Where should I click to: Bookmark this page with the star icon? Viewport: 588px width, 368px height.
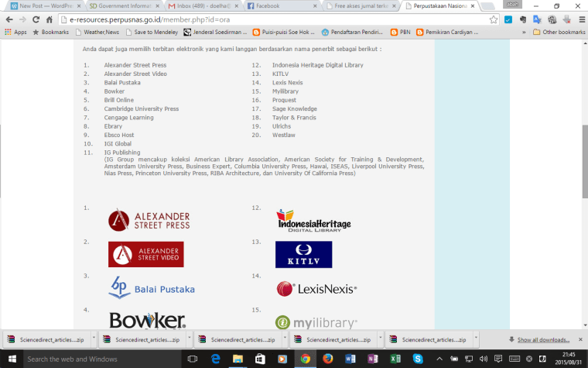click(495, 19)
